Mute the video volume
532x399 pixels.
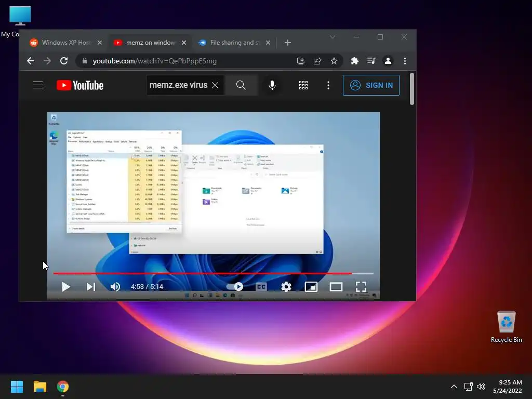pyautogui.click(x=115, y=287)
